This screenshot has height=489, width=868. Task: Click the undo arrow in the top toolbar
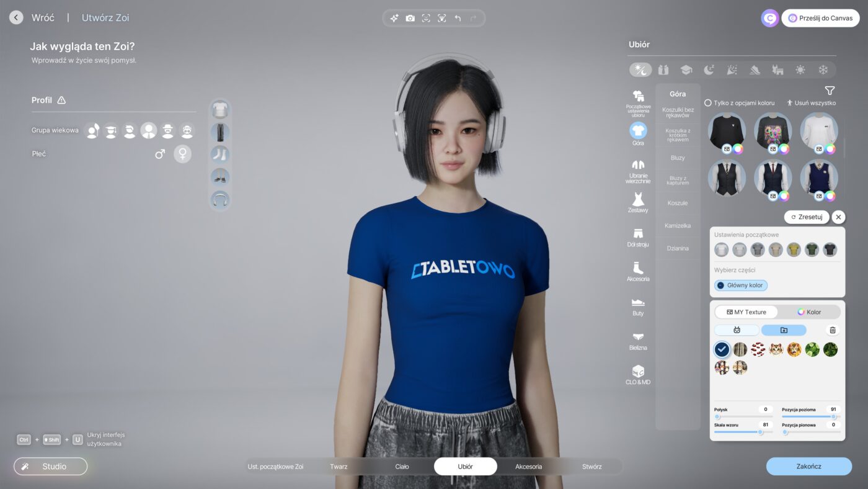[458, 19]
